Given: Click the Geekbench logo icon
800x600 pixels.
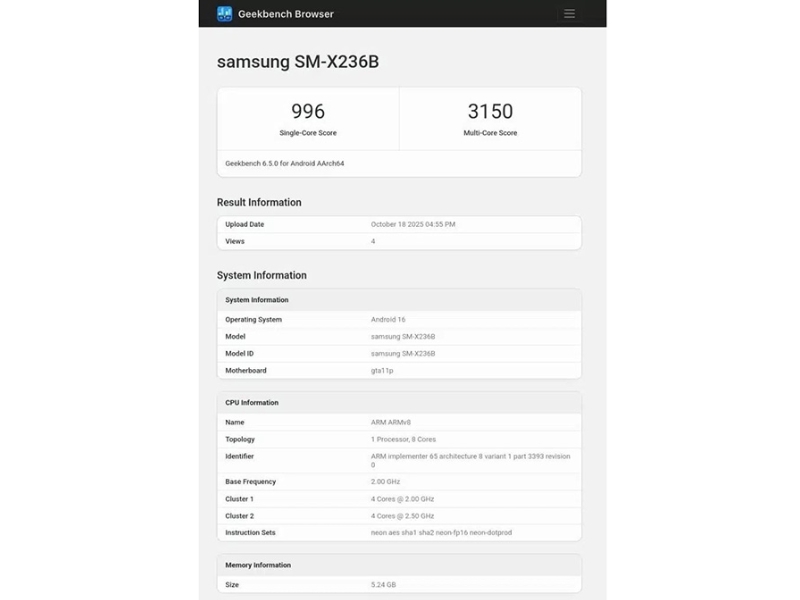Looking at the screenshot, I should coord(225,14).
